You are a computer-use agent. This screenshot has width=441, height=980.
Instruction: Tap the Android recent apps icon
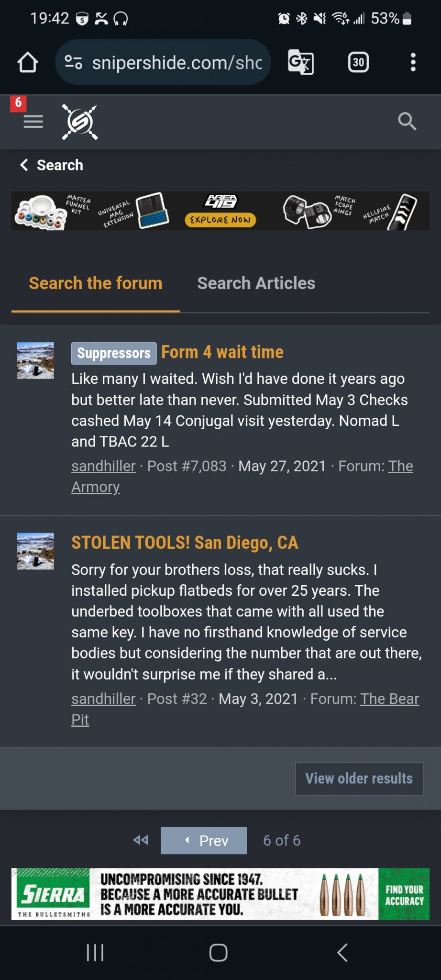tap(95, 952)
